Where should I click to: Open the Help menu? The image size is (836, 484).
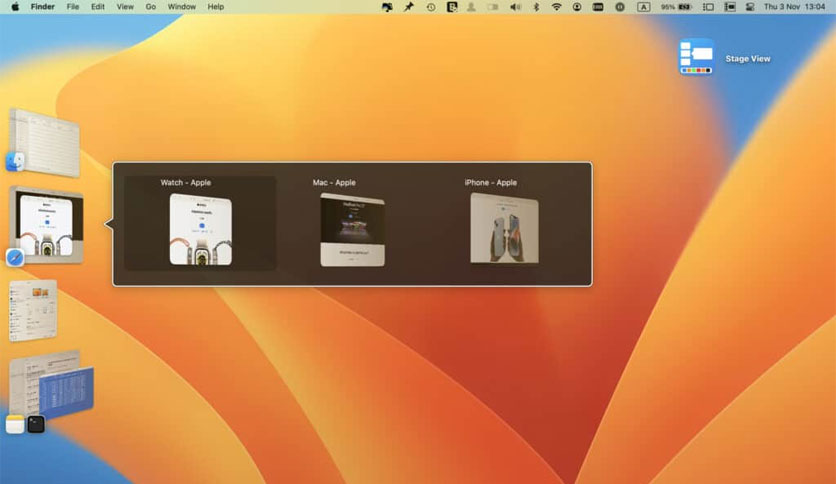click(x=215, y=6)
